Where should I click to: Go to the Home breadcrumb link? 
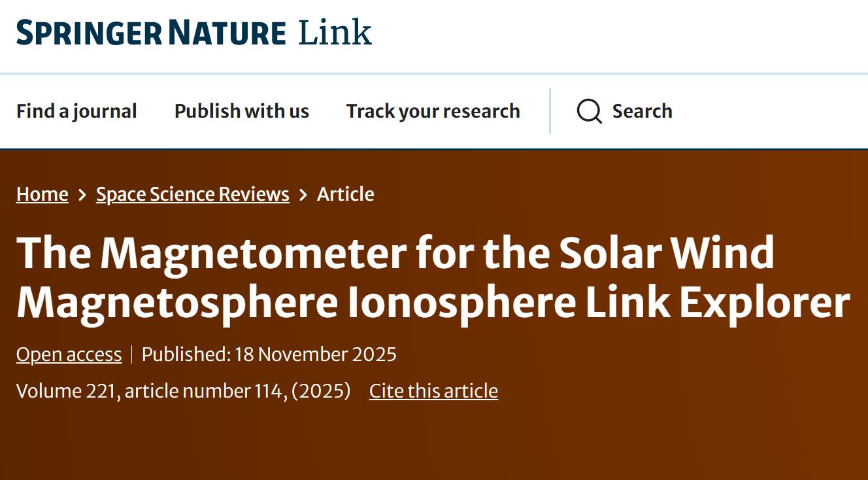click(x=42, y=194)
